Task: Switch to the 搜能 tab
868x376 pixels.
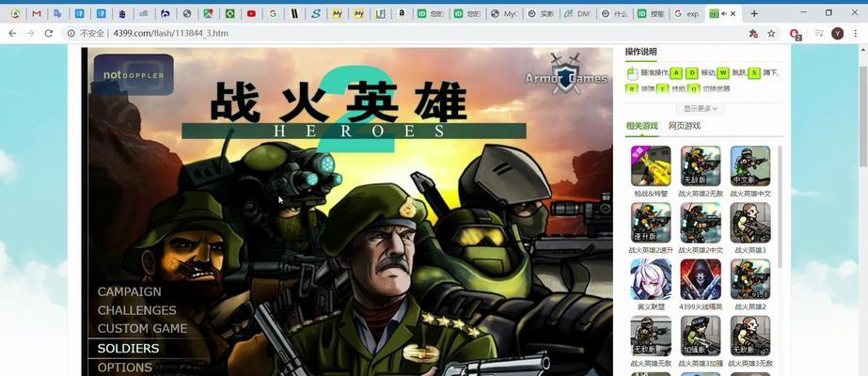Action: coord(650,14)
